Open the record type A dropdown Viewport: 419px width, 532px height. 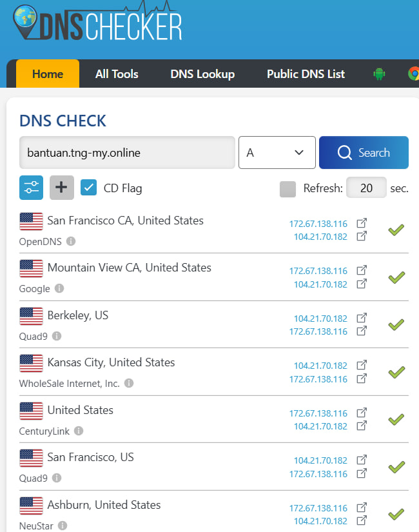277,152
